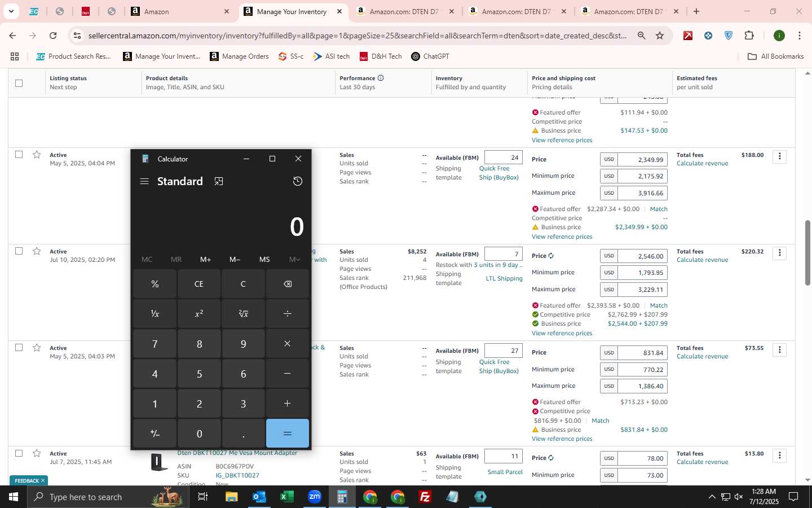Open actions menu for $73.55 fees listing
Viewport: 812px width, 508px height.
(x=779, y=350)
